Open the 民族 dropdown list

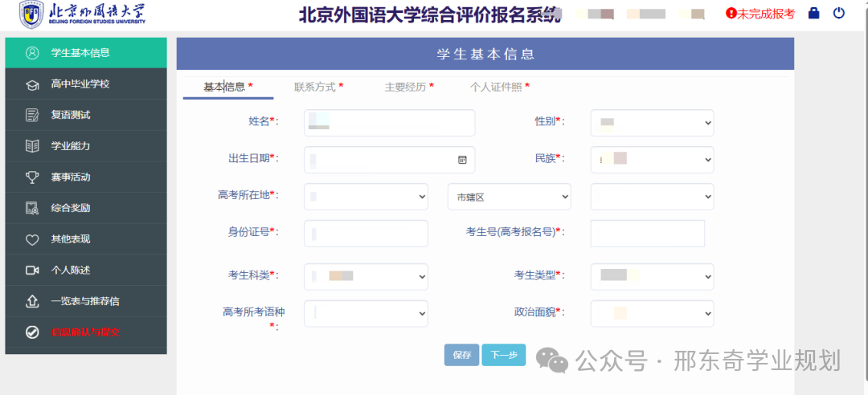click(x=652, y=160)
